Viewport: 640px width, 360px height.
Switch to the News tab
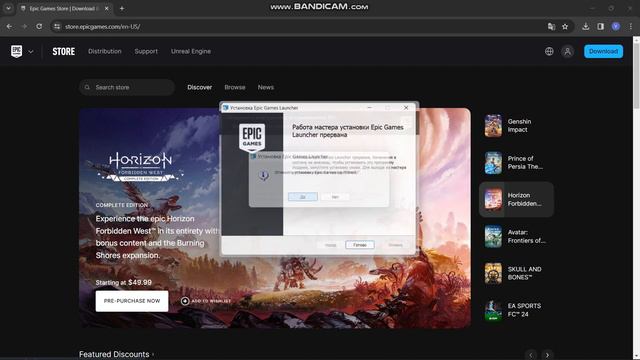pos(266,87)
